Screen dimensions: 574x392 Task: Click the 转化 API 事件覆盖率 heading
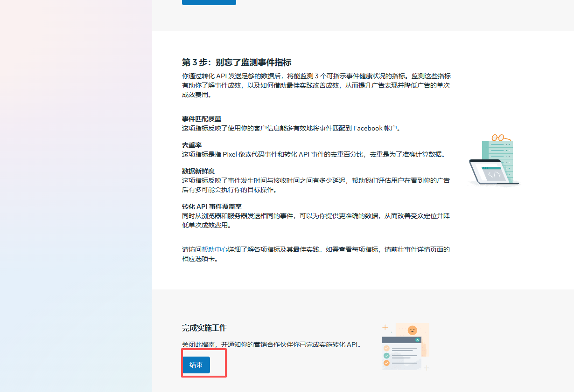212,206
